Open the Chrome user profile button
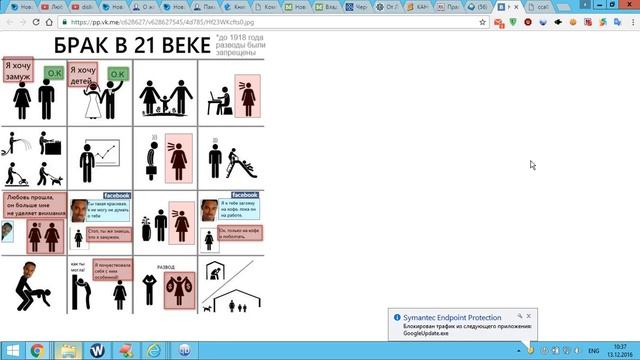 (x=585, y=4)
